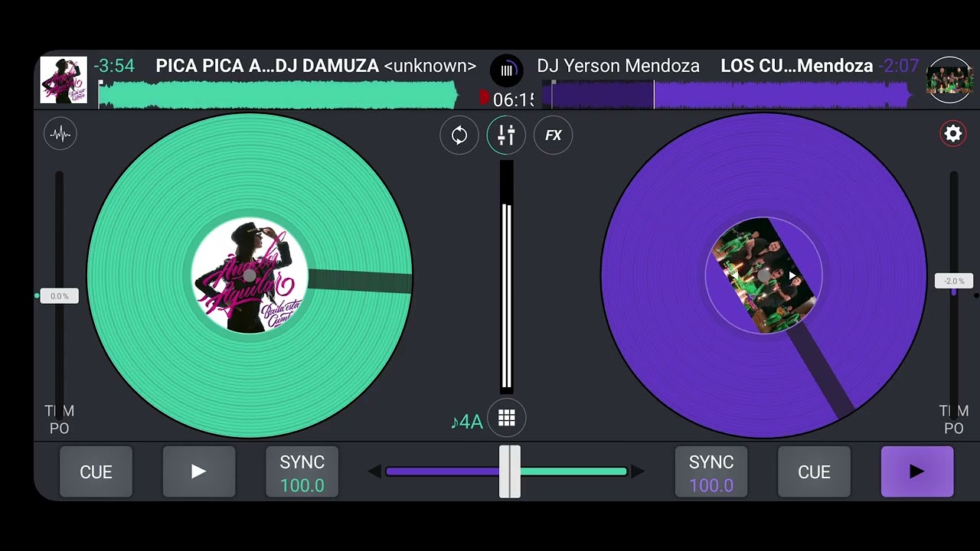Click the right crossfader arrow

tap(637, 471)
